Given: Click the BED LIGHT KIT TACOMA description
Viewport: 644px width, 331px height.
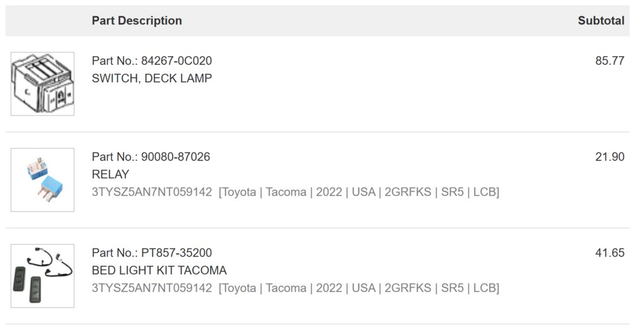Looking at the screenshot, I should tap(159, 270).
